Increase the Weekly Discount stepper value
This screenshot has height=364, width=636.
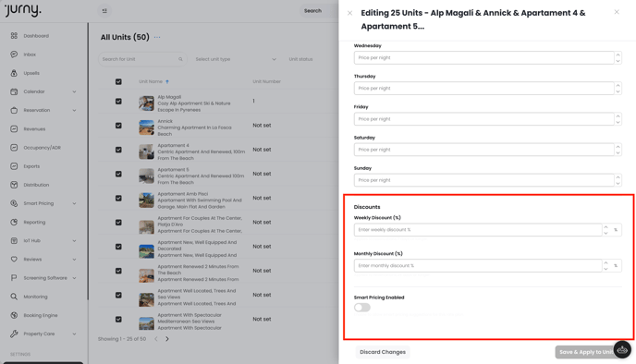605,227
